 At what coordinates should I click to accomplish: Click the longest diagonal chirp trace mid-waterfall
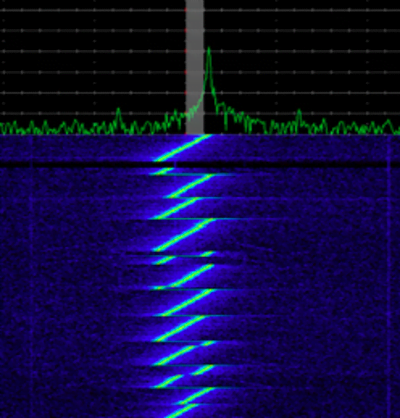[183, 235]
